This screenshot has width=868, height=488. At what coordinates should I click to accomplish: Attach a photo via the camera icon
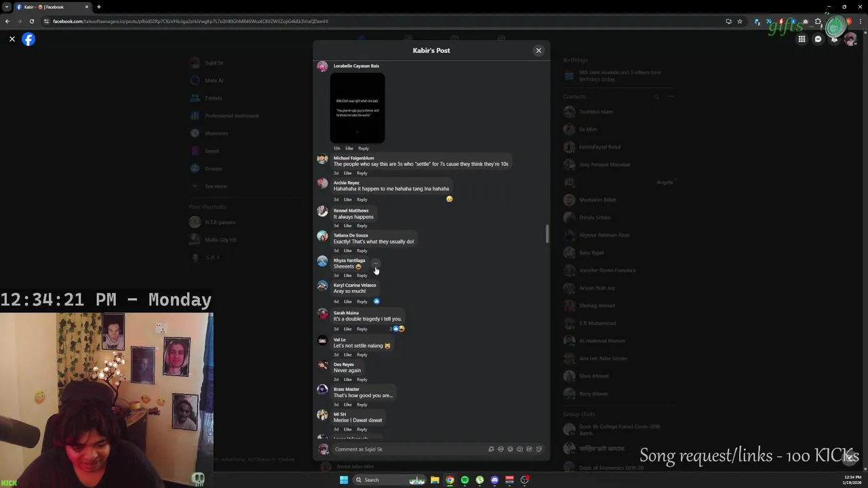click(519, 449)
